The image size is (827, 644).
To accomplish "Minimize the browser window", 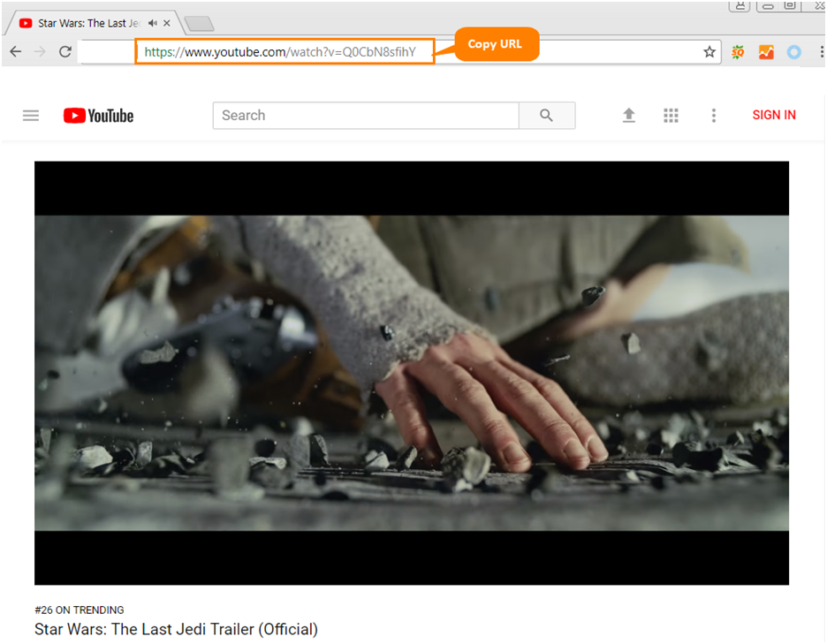I will tap(768, 5).
